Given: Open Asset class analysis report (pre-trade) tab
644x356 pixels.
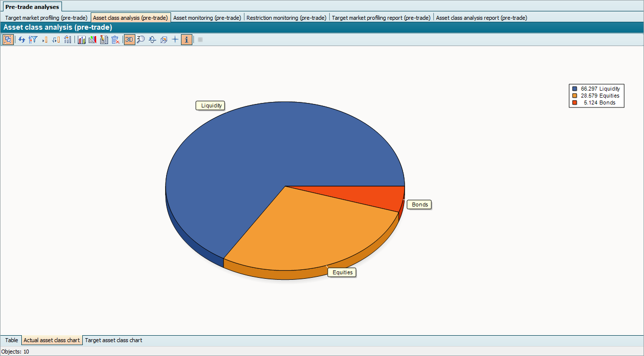Looking at the screenshot, I should coord(481,18).
